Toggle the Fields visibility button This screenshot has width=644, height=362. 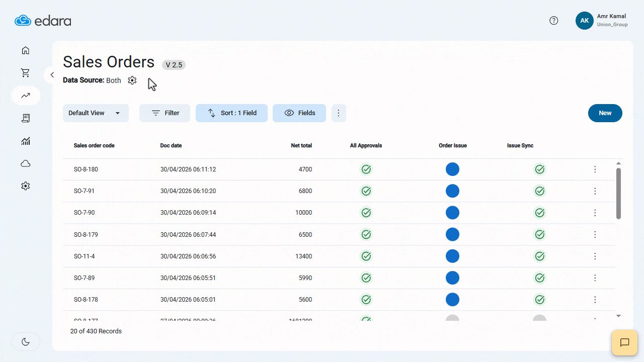tap(299, 113)
